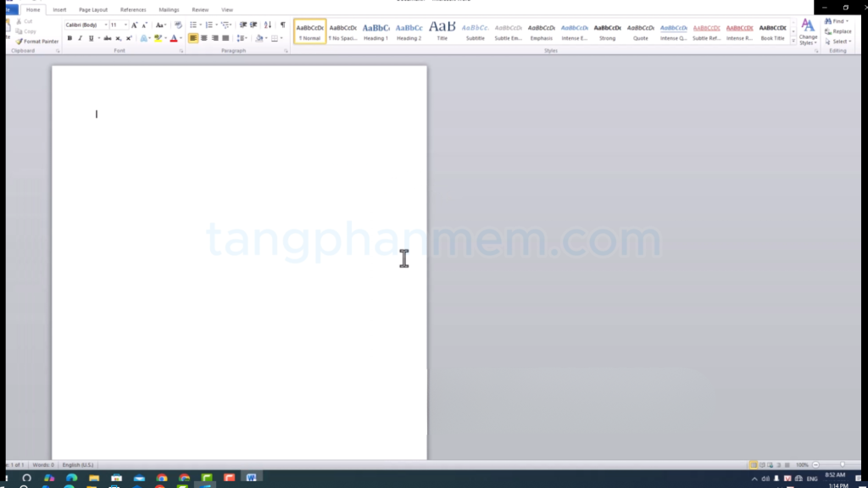Click the Borders icon
Viewport: 868px width, 488px height.
[x=275, y=38]
